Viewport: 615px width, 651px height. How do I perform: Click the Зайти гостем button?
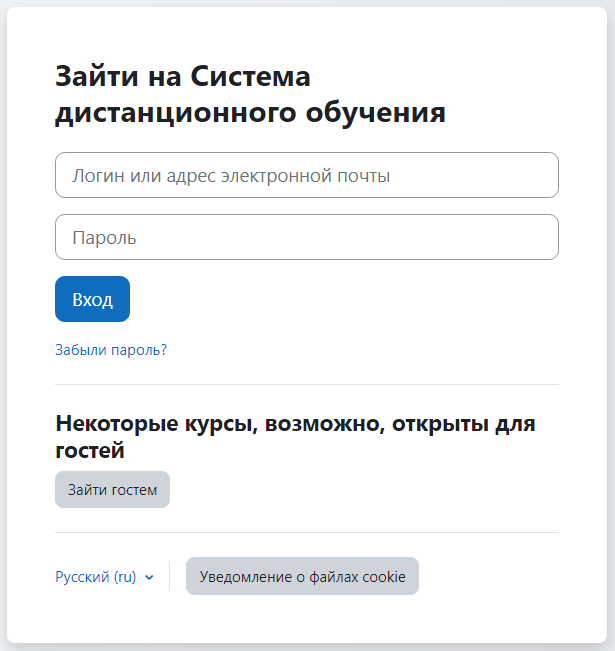click(x=113, y=489)
